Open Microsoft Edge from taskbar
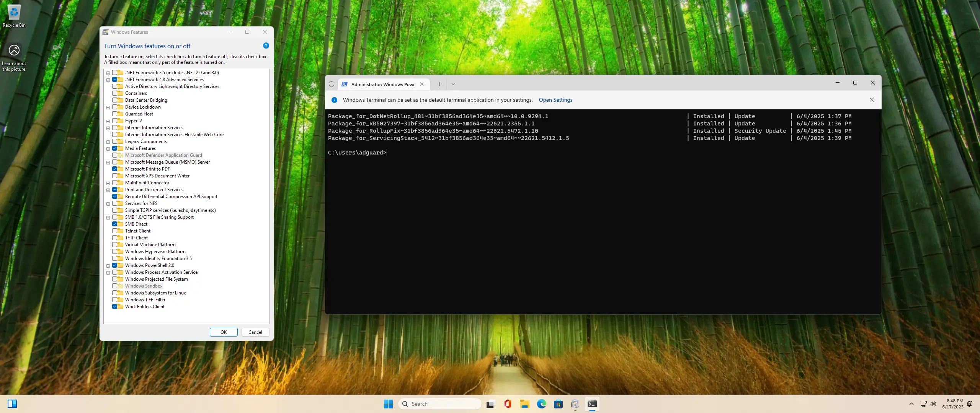This screenshot has height=413, width=980. 541,404
